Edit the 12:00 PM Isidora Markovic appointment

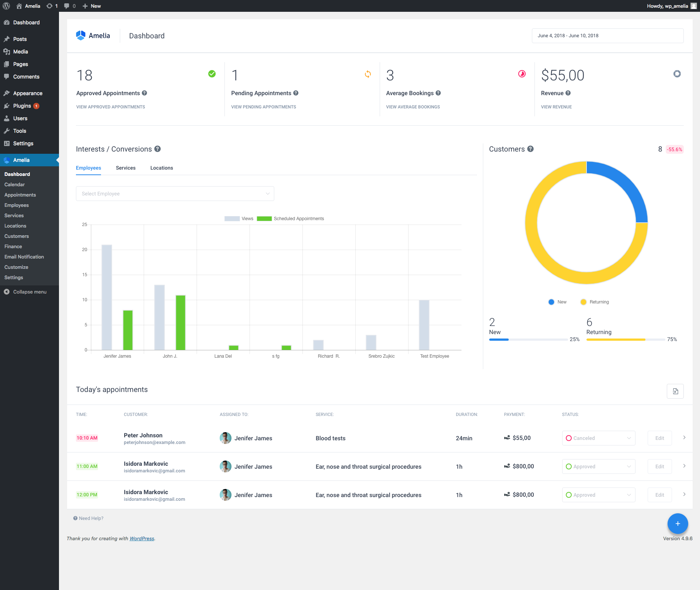tap(659, 495)
